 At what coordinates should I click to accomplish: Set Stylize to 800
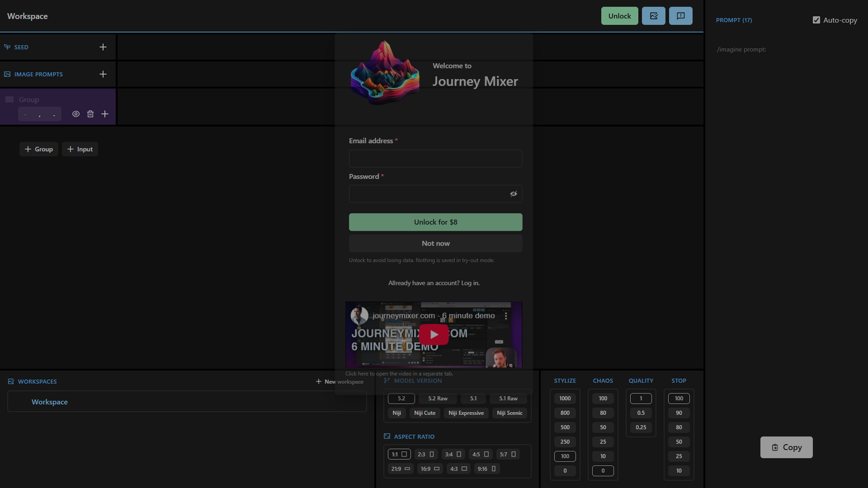[565, 413]
